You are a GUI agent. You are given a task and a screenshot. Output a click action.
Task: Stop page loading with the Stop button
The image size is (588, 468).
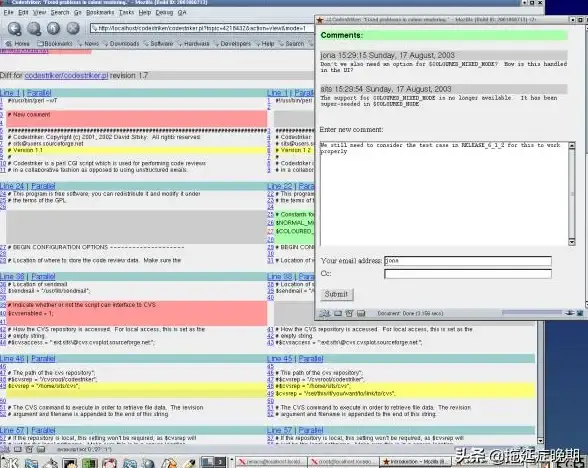(x=73, y=28)
